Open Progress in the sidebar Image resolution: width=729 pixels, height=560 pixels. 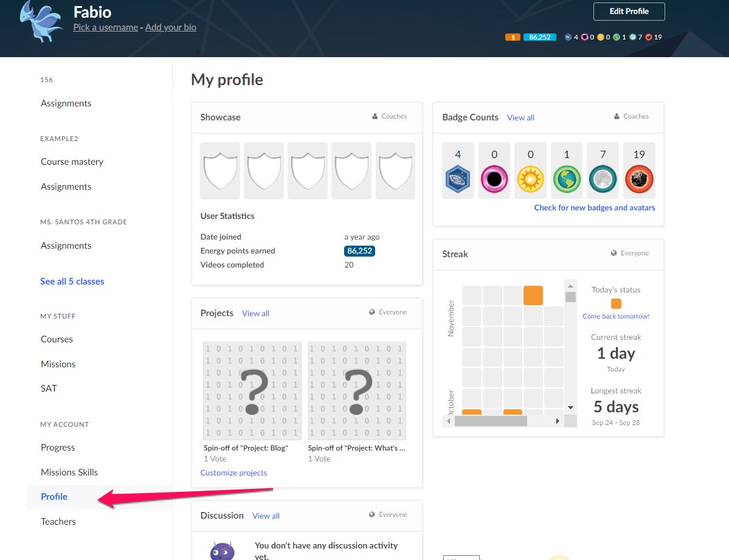[x=58, y=448]
